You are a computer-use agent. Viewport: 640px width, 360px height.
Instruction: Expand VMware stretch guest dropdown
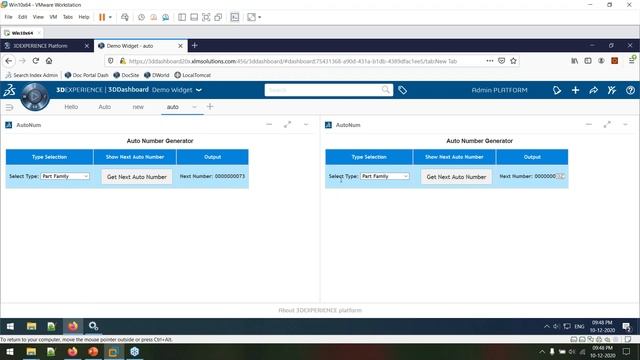coord(260,17)
